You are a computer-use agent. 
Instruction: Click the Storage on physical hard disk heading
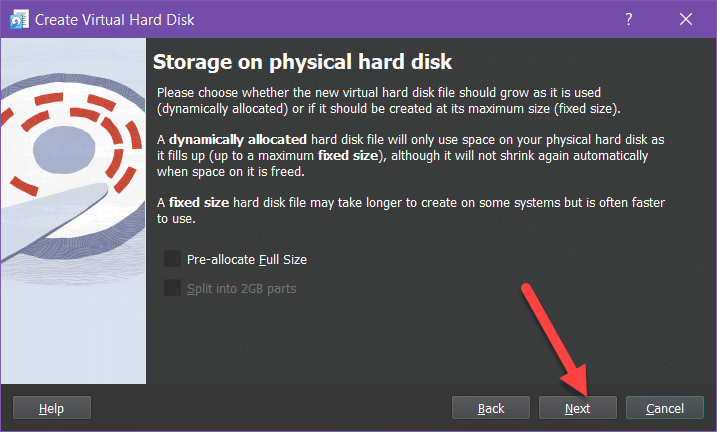click(x=302, y=62)
